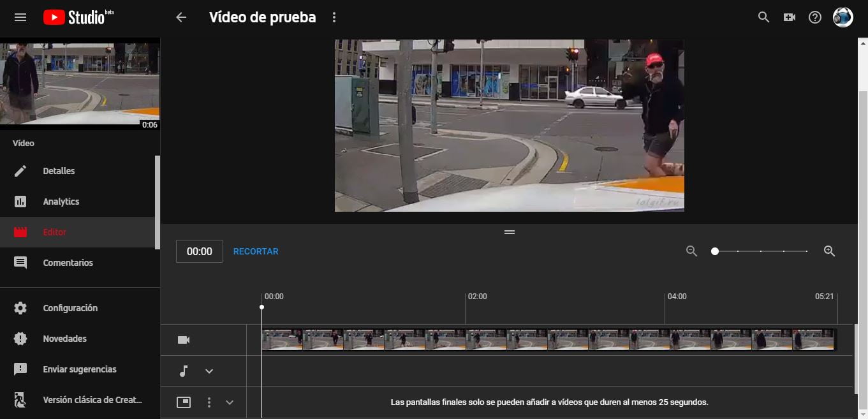Zoom out the timeline with minus magnifier

(691, 251)
